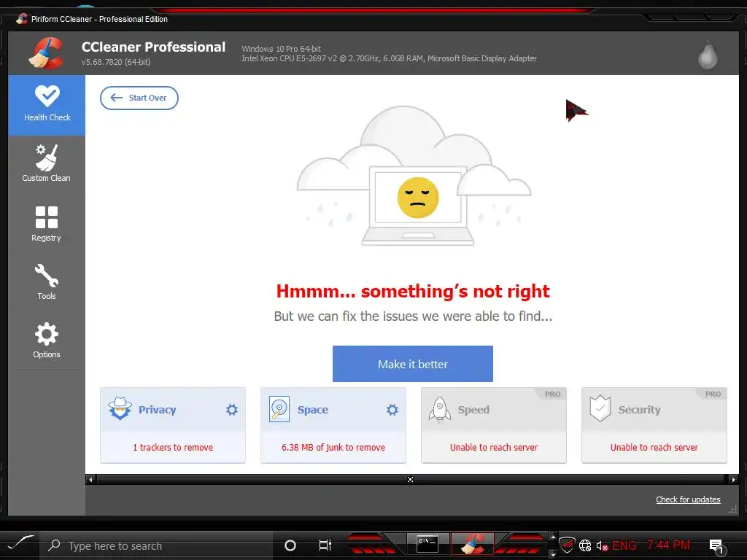747x560 pixels.
Task: Open Task View on the taskbar
Action: point(325,545)
